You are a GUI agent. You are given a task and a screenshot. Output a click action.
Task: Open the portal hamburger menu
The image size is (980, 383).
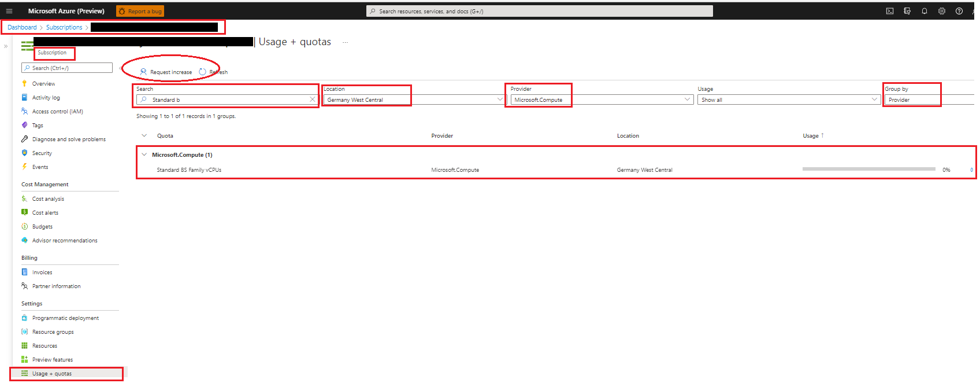[9, 11]
